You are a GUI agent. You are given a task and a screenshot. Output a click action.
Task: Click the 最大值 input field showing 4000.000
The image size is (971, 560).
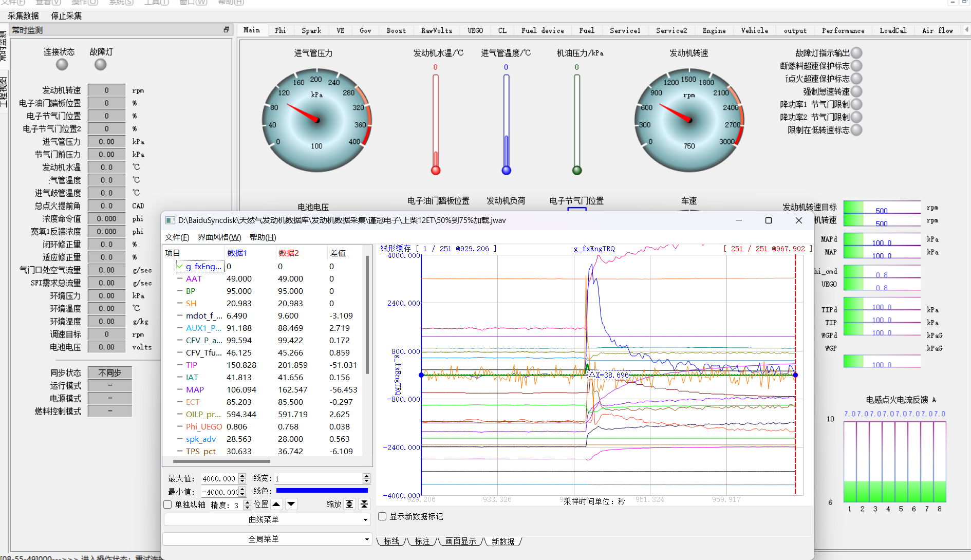point(220,478)
